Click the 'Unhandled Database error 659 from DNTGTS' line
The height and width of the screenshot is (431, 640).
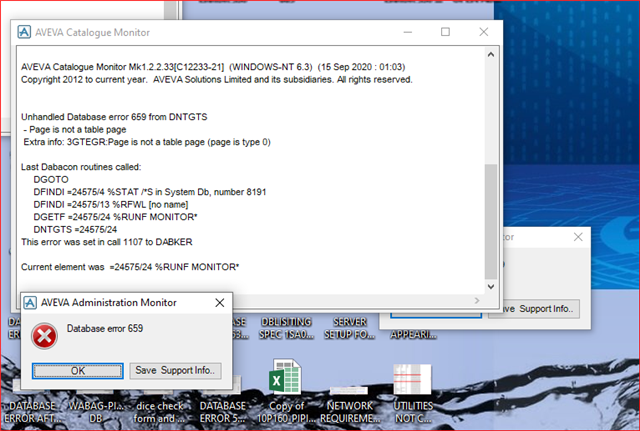pyautogui.click(x=114, y=117)
